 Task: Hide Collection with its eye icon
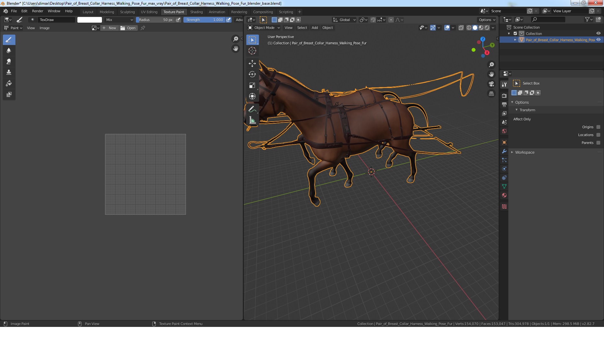[598, 33]
